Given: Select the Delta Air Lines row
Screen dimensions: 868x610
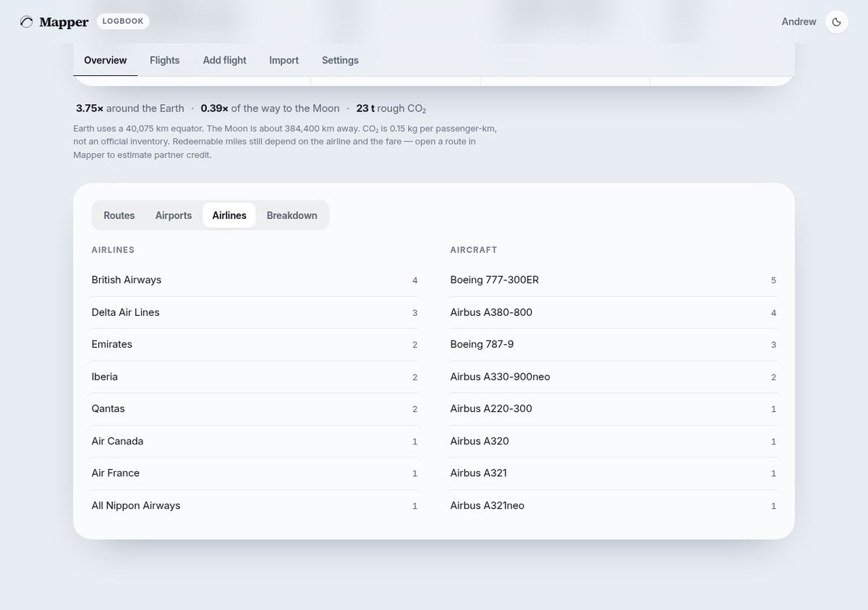Looking at the screenshot, I should tap(255, 312).
